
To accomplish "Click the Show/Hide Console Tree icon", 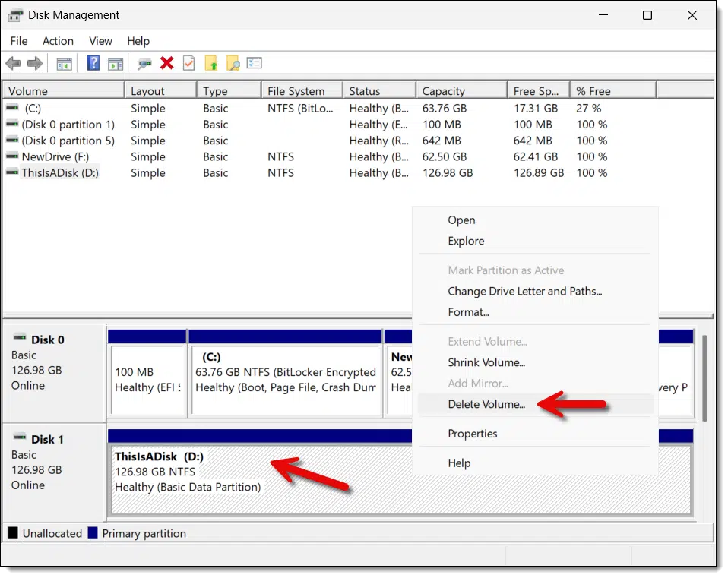I will pos(64,64).
